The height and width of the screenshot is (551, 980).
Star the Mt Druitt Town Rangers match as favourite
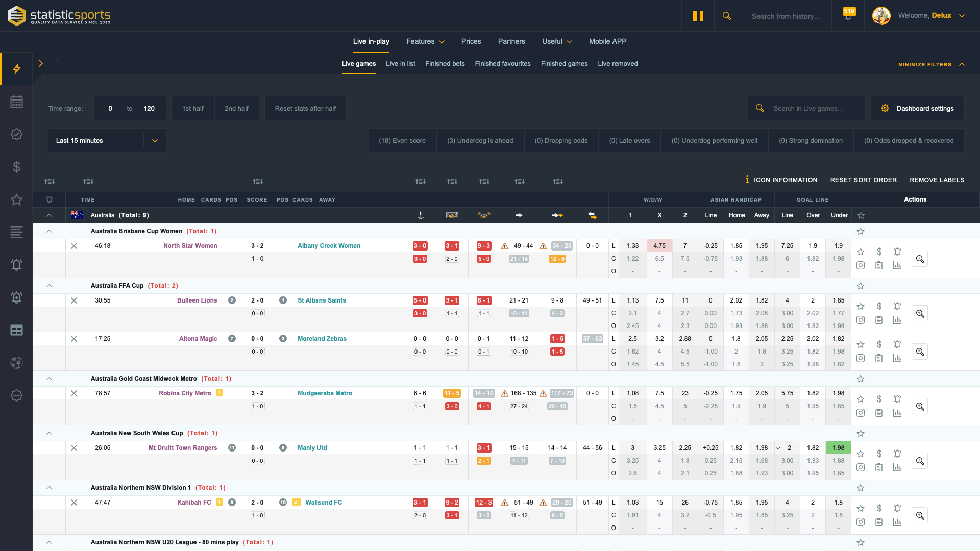[x=861, y=454]
